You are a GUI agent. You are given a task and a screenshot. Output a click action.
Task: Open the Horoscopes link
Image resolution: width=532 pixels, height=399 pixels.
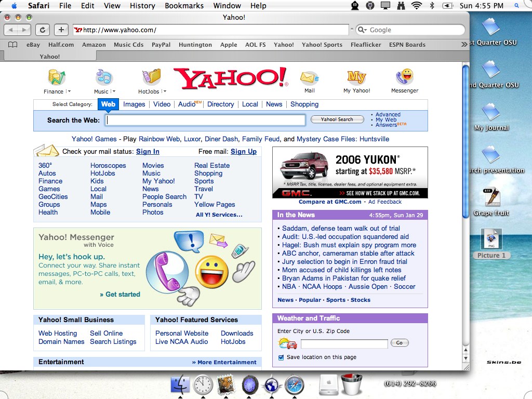coord(108,165)
